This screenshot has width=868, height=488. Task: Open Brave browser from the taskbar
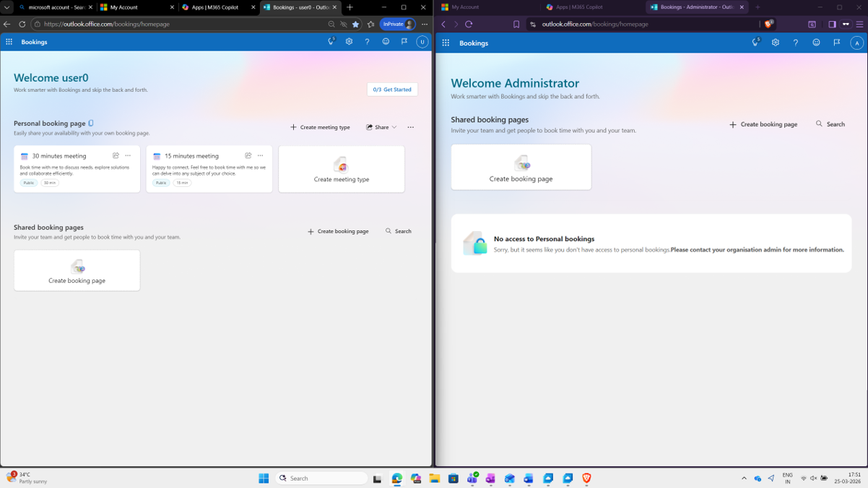point(586,478)
